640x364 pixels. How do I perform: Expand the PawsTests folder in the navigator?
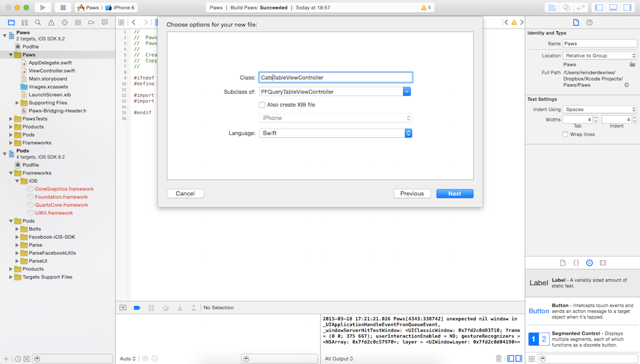(x=11, y=119)
